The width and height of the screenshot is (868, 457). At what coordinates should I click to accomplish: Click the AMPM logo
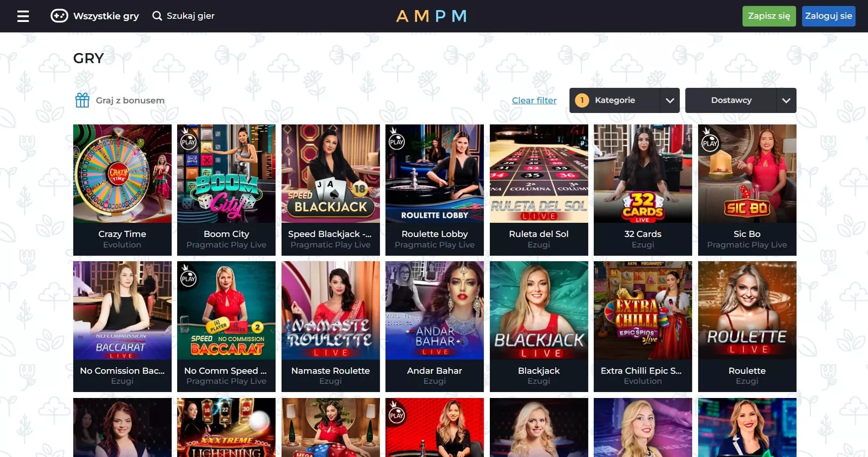tap(432, 16)
